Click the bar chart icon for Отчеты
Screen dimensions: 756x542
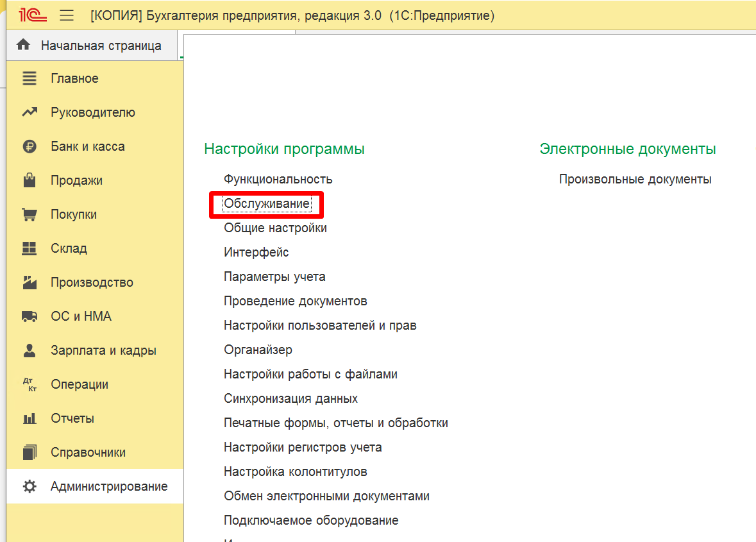29,418
